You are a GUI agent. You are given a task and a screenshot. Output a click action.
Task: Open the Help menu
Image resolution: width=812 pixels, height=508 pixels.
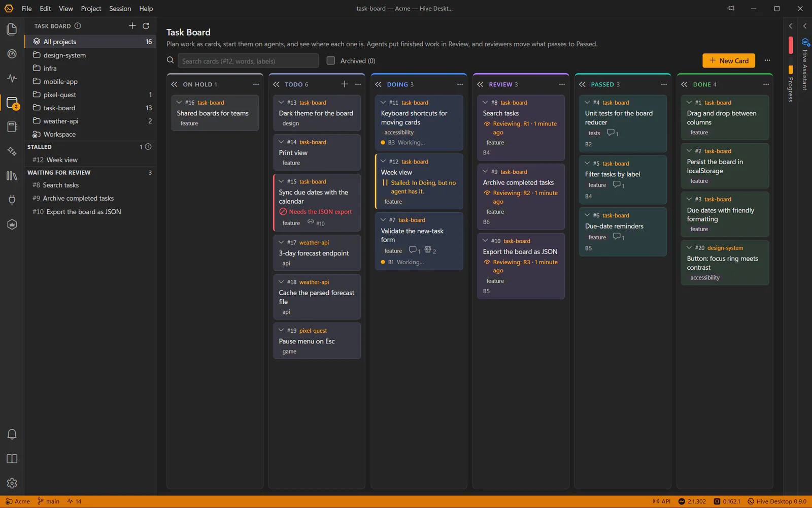146,9
